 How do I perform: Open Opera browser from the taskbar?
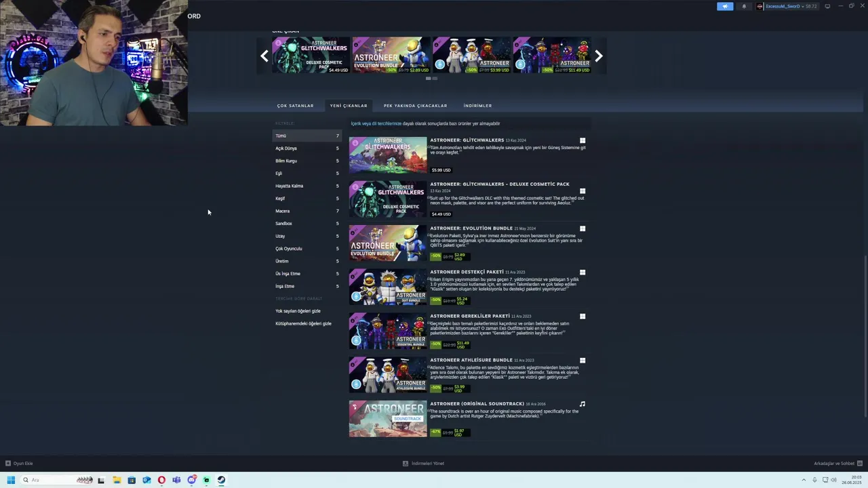tap(161, 480)
